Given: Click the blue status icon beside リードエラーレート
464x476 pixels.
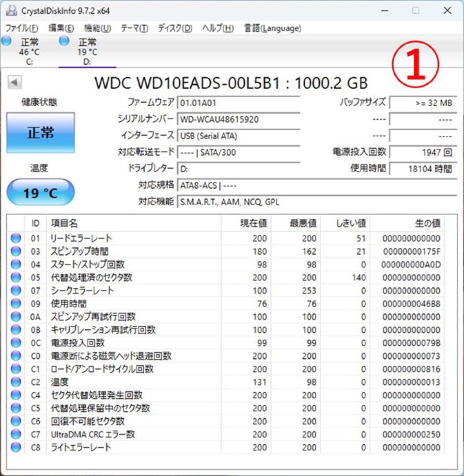Looking at the screenshot, I should 15,238.
